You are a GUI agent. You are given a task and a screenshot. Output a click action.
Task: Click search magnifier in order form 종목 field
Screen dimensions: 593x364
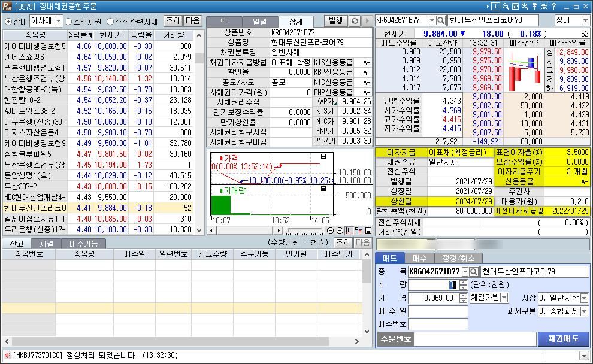pyautogui.click(x=473, y=271)
